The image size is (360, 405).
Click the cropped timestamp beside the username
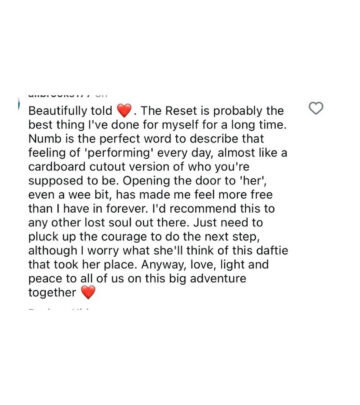tap(101, 95)
